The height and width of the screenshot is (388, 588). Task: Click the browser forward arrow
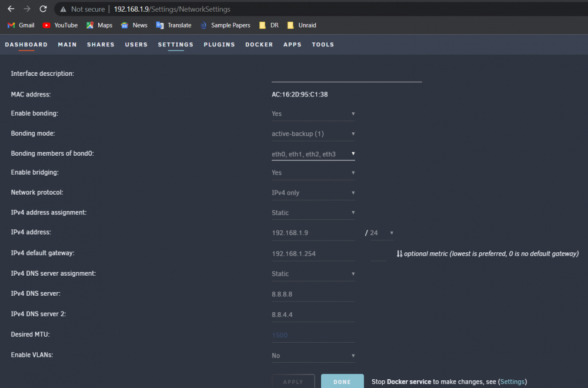coord(27,9)
